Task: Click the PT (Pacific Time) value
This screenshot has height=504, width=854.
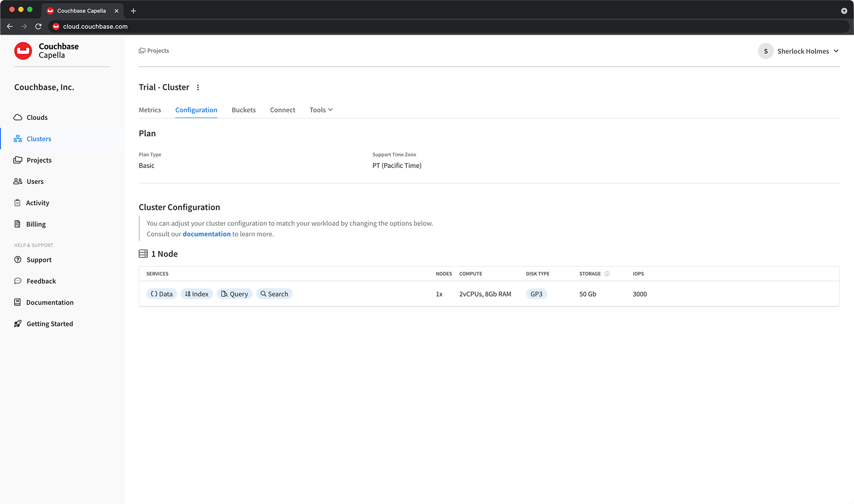Action: (397, 165)
